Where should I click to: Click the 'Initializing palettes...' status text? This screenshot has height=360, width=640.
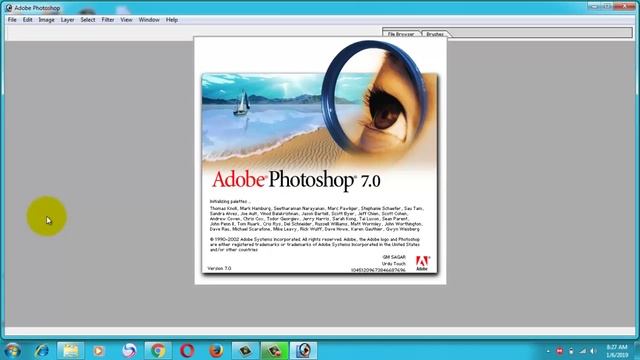(230, 201)
